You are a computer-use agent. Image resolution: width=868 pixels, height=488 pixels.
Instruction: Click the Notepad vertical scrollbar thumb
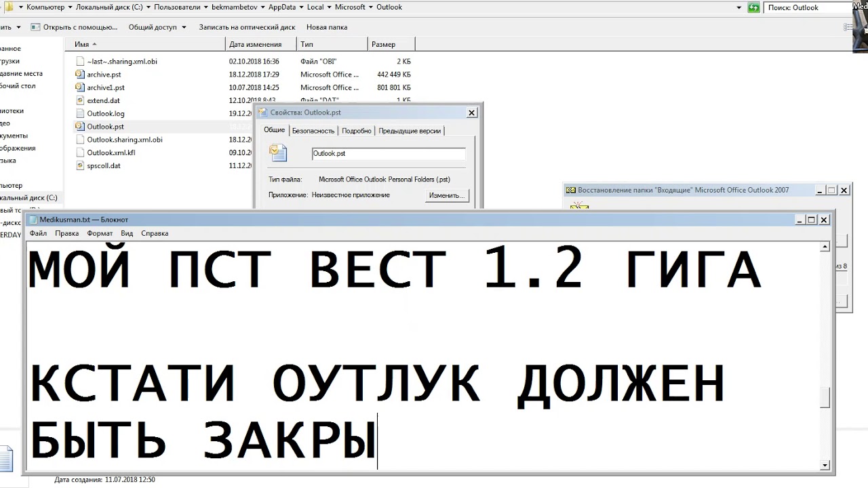825,397
